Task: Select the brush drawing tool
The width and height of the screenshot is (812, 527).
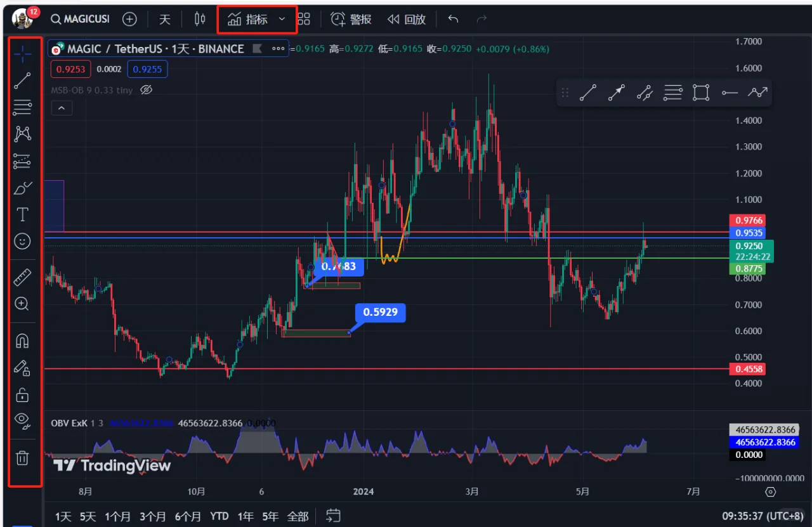Action: 22,188
